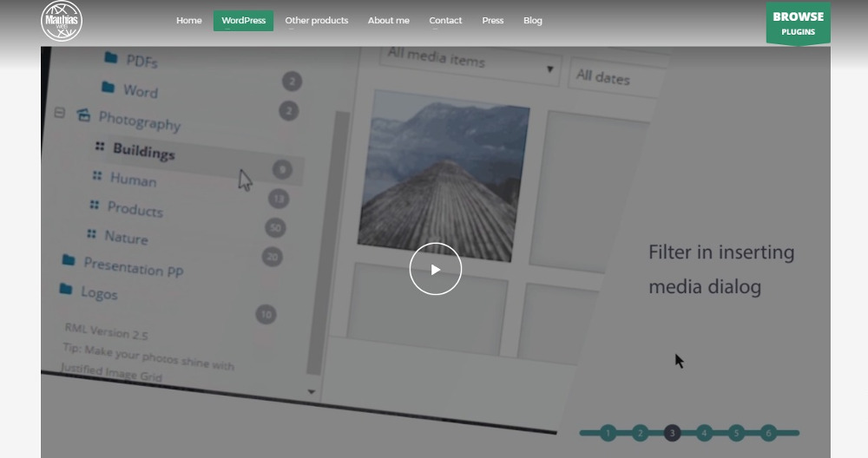The width and height of the screenshot is (868, 458).
Task: Visit the Blog link
Action: [533, 21]
